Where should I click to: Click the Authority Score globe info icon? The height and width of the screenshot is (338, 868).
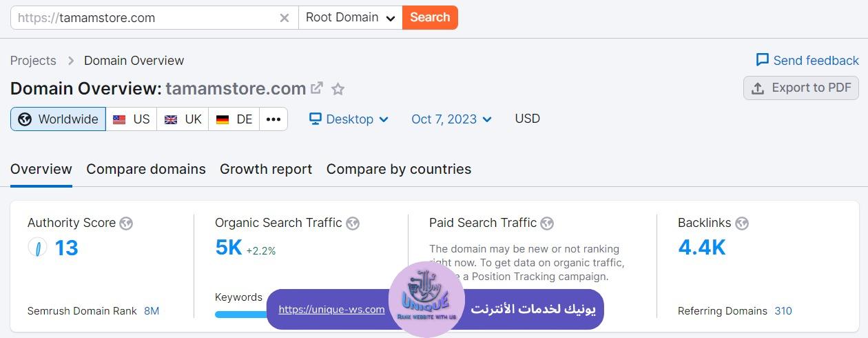[x=126, y=223]
